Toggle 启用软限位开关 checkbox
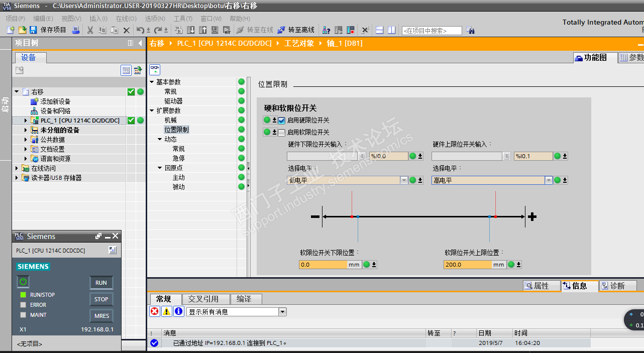Viewport: 644px width, 353px height. pyautogui.click(x=281, y=133)
